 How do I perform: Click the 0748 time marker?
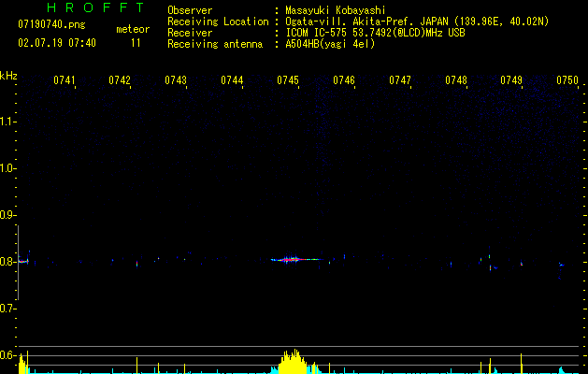point(456,80)
